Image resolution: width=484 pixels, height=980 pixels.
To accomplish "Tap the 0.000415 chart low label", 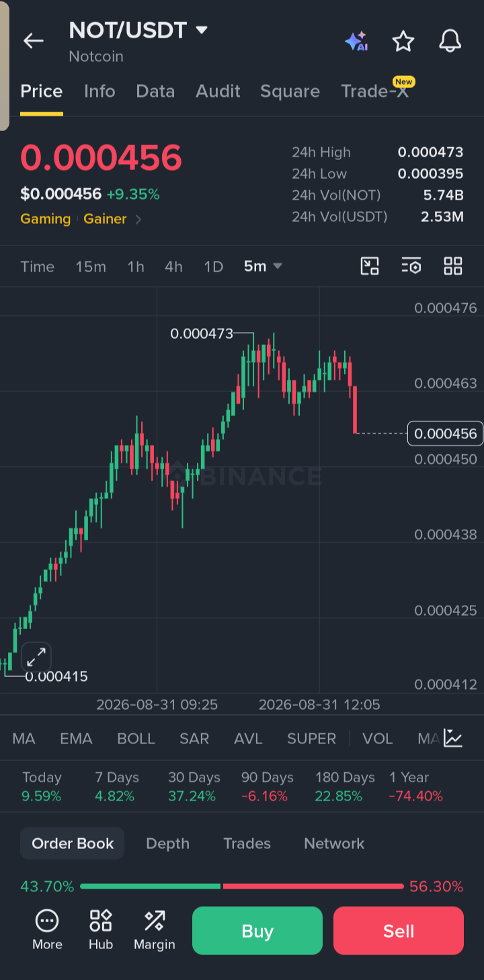I will click(56, 676).
